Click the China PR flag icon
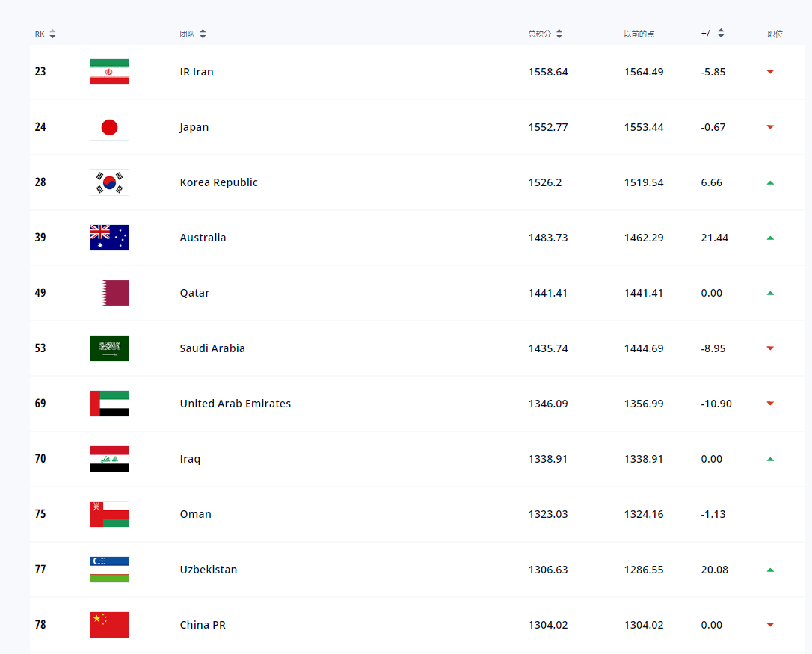812x654 pixels. pos(109,625)
